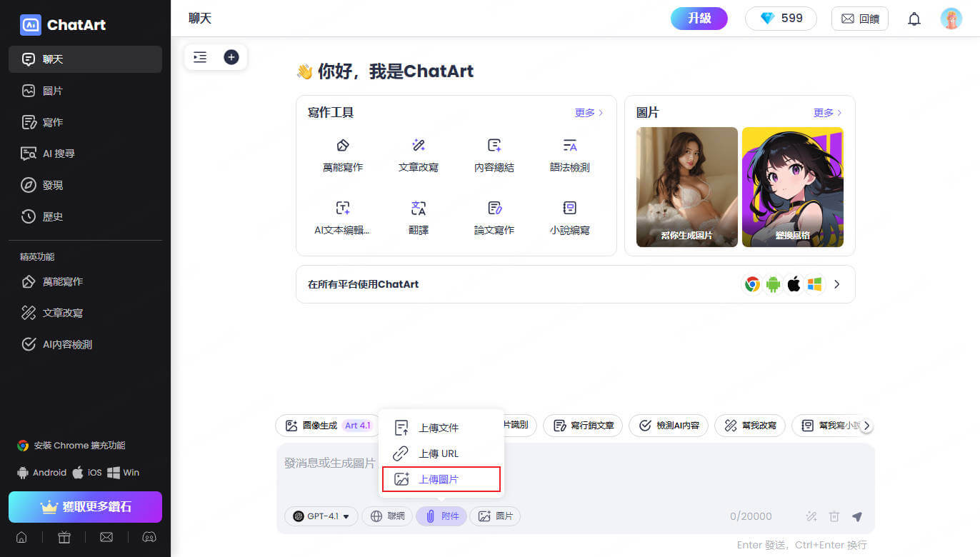The image size is (980, 557).
Task: Expand more prompt suggestions with right arrow
Action: pyautogui.click(x=866, y=426)
